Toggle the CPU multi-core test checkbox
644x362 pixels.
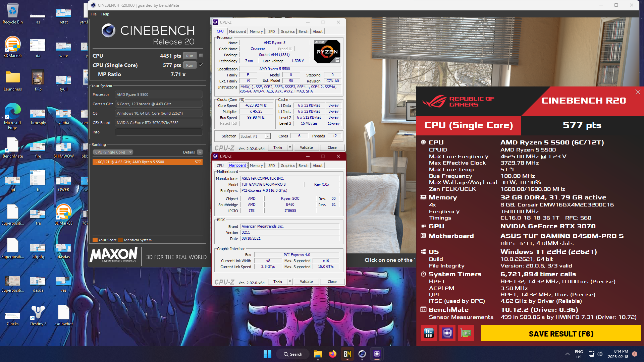201,56
